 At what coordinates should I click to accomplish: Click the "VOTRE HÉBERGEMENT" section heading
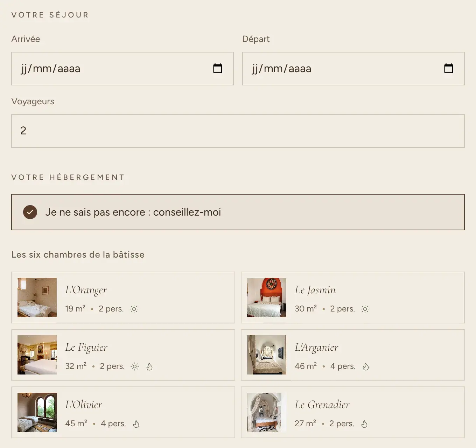(68, 177)
